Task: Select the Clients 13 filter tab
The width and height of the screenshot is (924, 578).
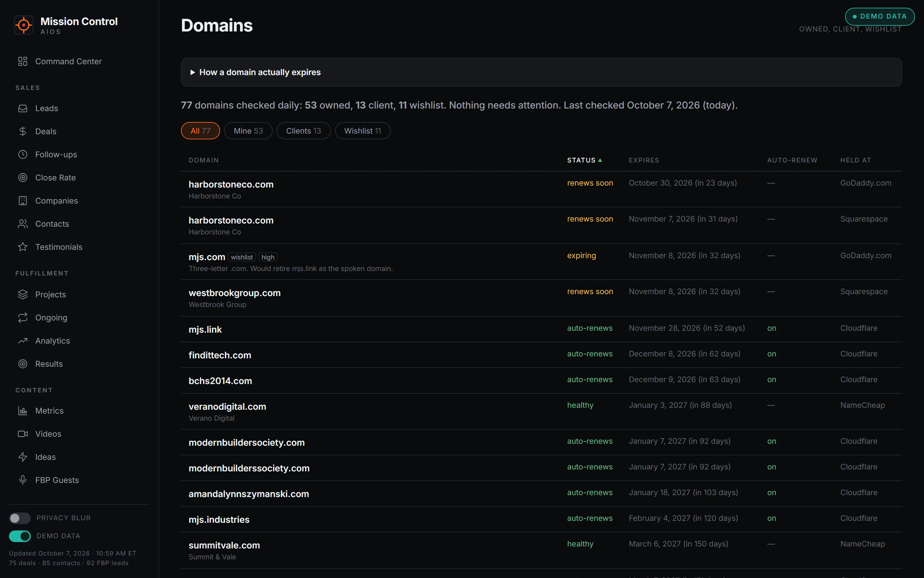Action: coord(304,131)
